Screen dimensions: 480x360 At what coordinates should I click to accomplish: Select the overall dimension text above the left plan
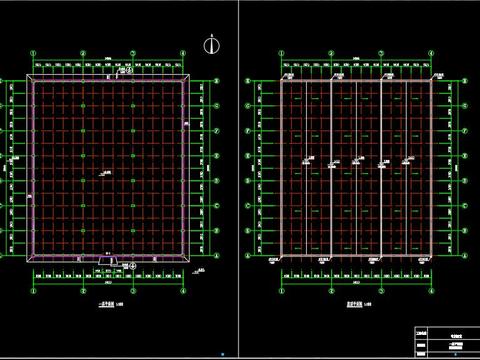coord(108,59)
